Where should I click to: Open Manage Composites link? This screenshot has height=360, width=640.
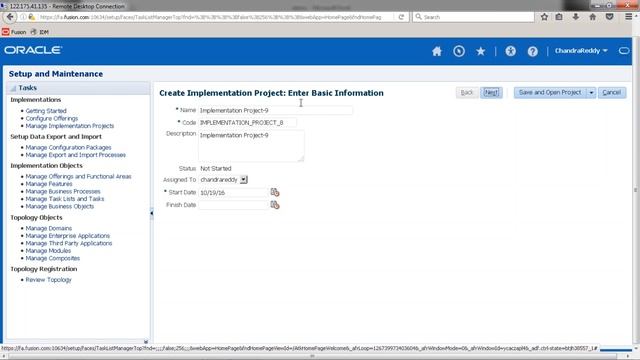click(53, 258)
